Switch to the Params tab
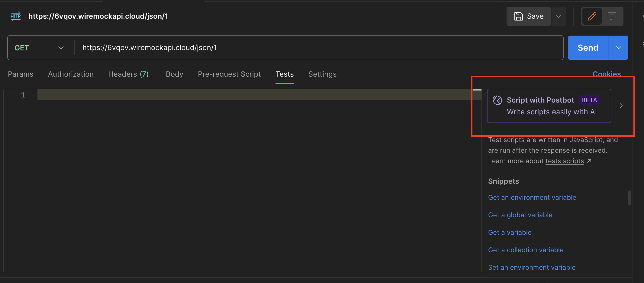This screenshot has height=283, width=644. pos(21,74)
